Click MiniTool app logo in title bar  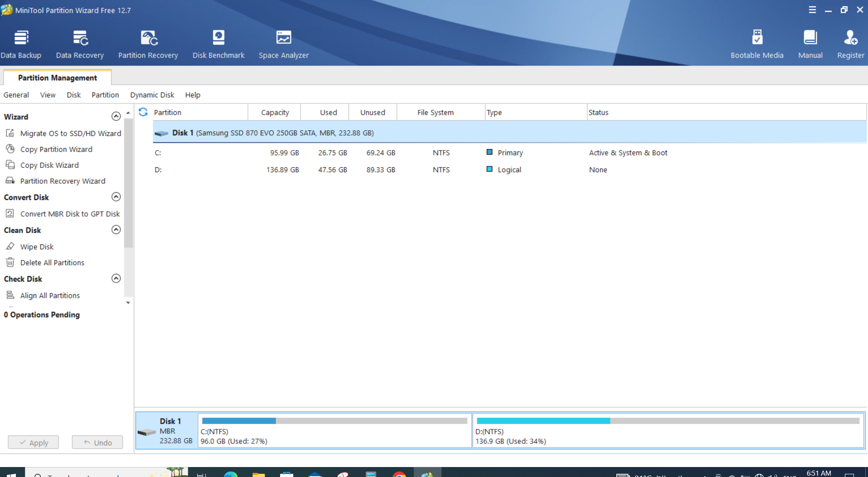[x=7, y=10]
